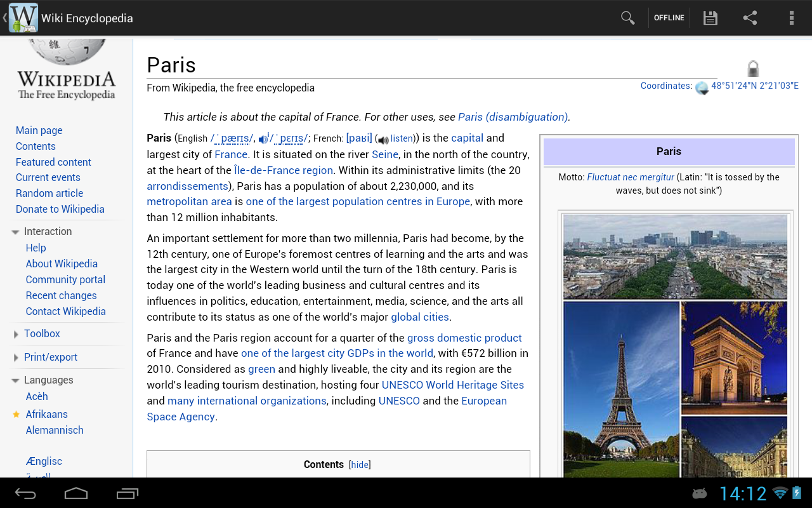Open Recent apps from the navigation bar
This screenshot has width=812, height=508.
[127, 493]
